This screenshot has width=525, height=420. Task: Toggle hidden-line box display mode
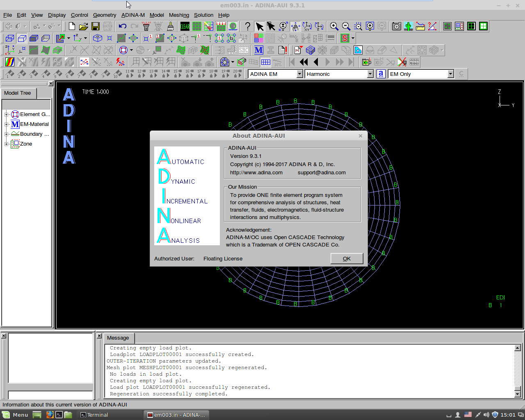pos(22,38)
